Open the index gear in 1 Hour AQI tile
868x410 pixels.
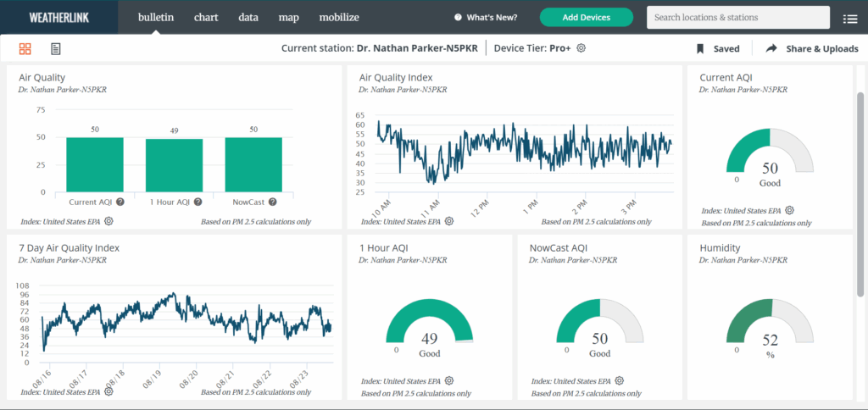tap(449, 381)
